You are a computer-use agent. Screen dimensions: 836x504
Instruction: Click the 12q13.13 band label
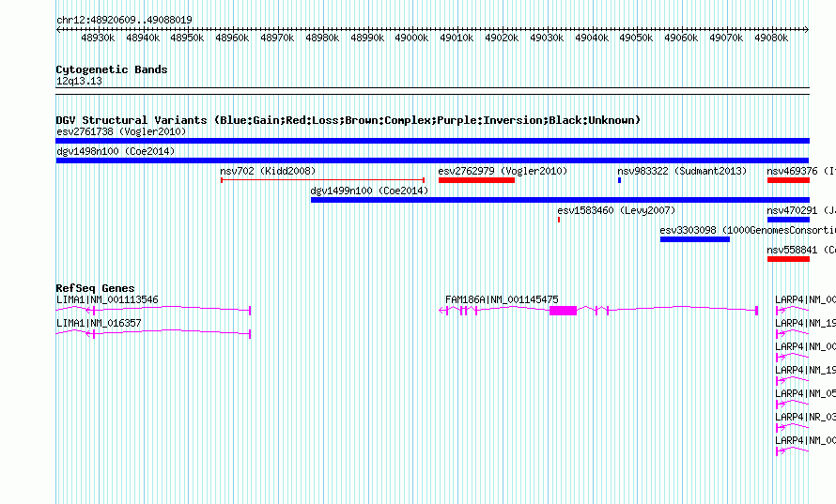79,81
